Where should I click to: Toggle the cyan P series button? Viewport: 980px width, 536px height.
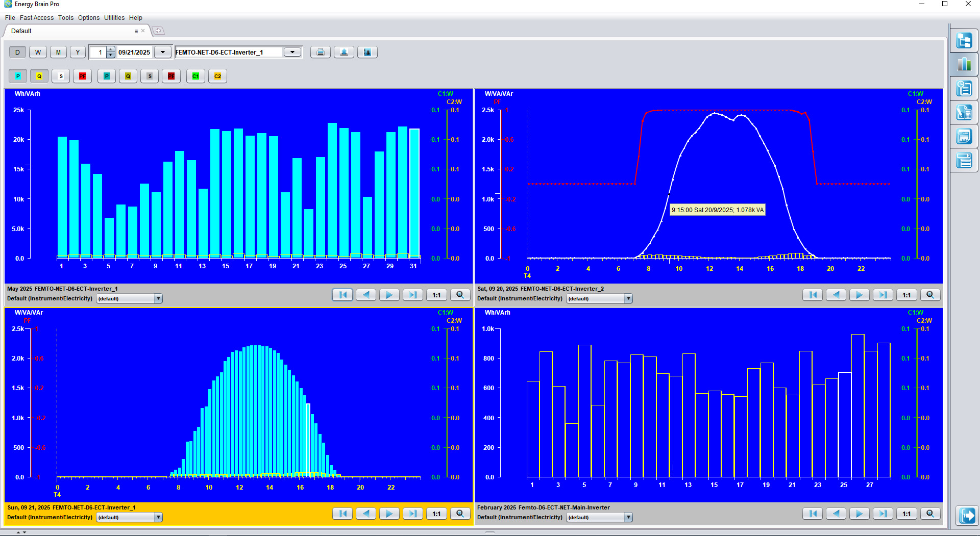pos(18,76)
